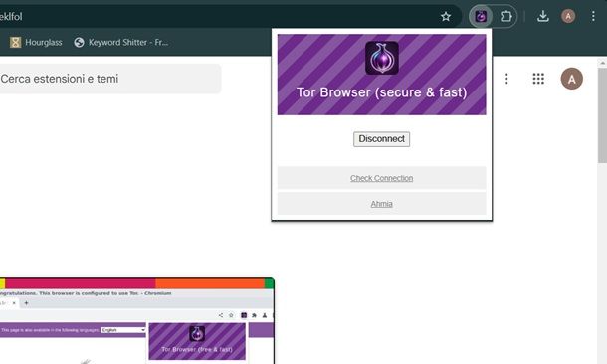Click the 'Tor Browser (secure & fast)' title text
The height and width of the screenshot is (364, 607).
382,92
